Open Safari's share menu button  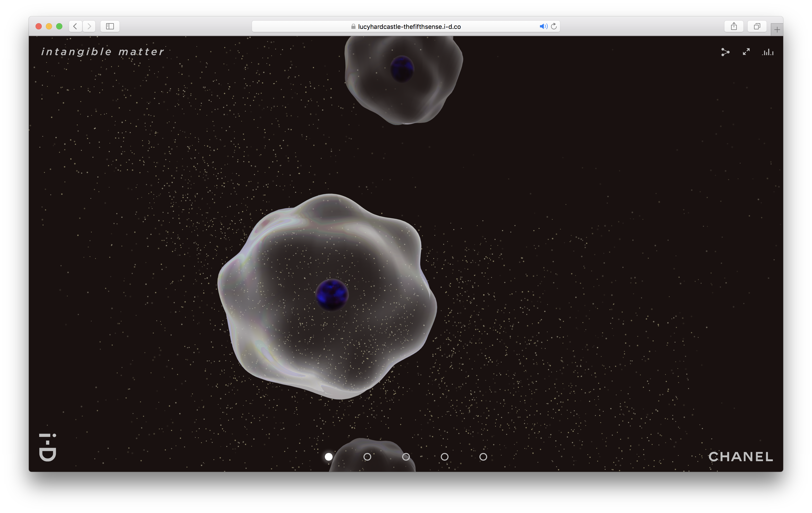click(x=734, y=26)
